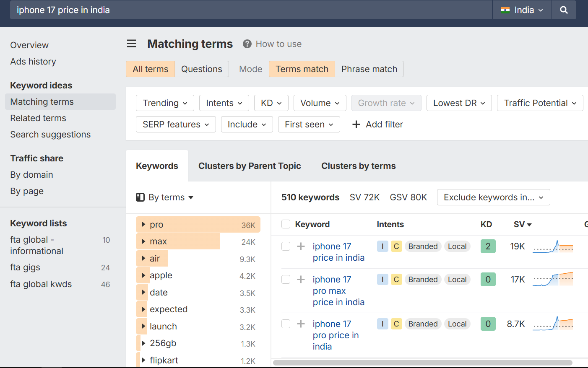Image resolution: width=588 pixels, height=368 pixels.
Task: Select the All terms toggle
Action: [150, 69]
